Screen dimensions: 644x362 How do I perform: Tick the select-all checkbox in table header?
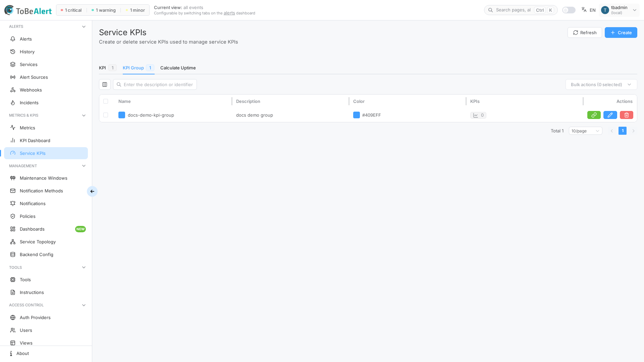106,101
